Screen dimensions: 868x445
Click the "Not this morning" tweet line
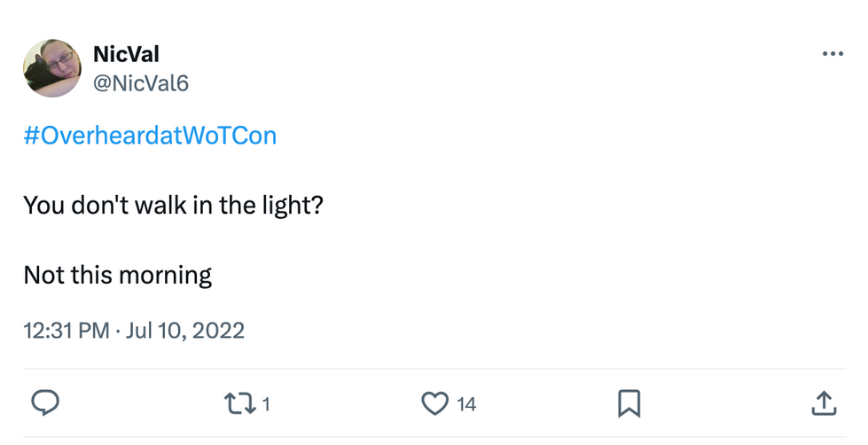point(118,275)
